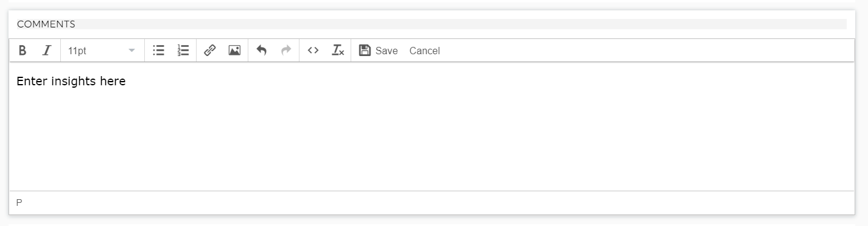Open the source code view
868x226 pixels.
tap(313, 51)
